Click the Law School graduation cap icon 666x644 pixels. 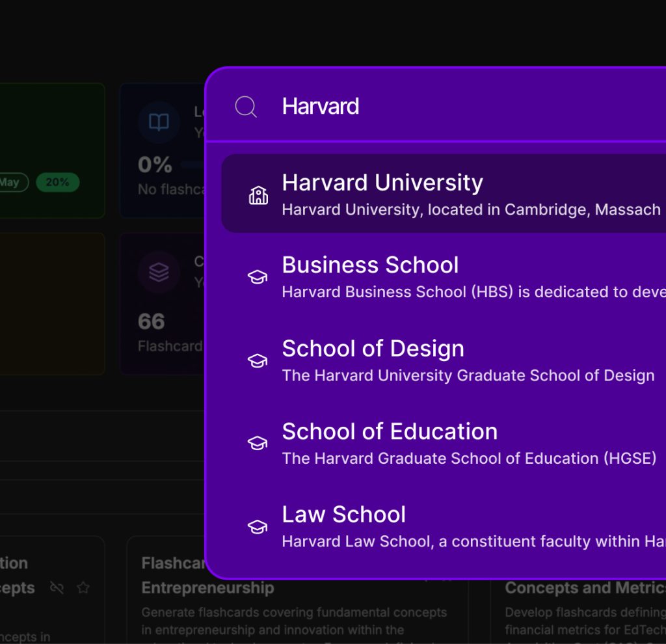pyautogui.click(x=258, y=526)
